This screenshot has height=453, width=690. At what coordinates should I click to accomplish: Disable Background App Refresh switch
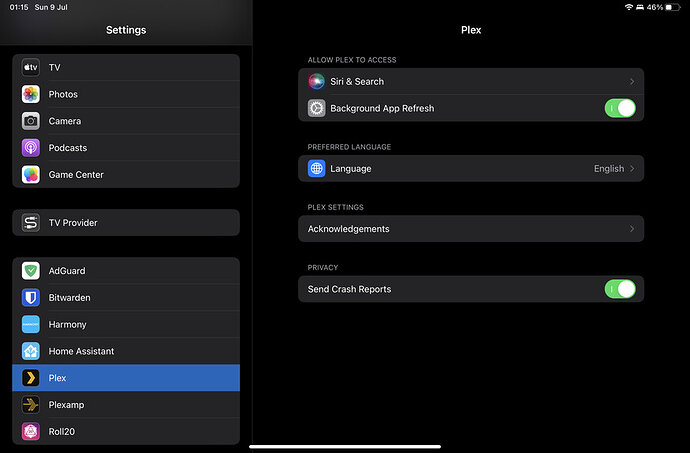click(x=620, y=108)
